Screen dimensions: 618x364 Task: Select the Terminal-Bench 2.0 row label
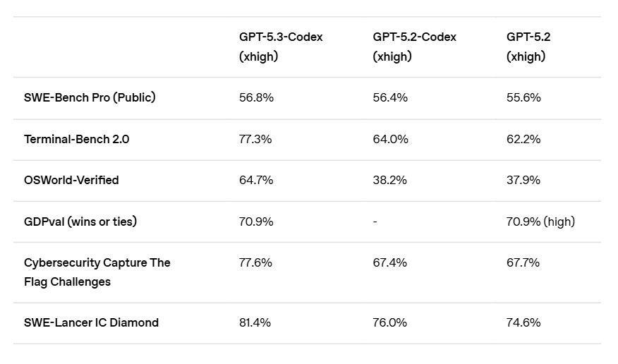click(x=77, y=139)
